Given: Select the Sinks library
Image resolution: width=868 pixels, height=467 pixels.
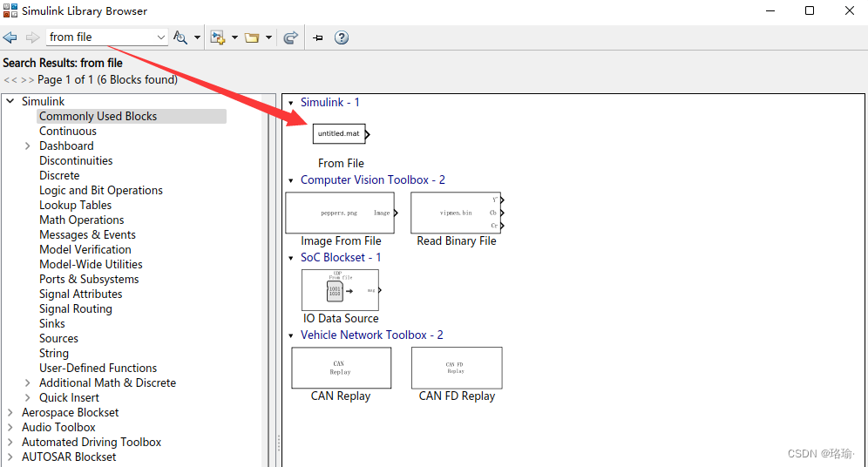Looking at the screenshot, I should [52, 324].
